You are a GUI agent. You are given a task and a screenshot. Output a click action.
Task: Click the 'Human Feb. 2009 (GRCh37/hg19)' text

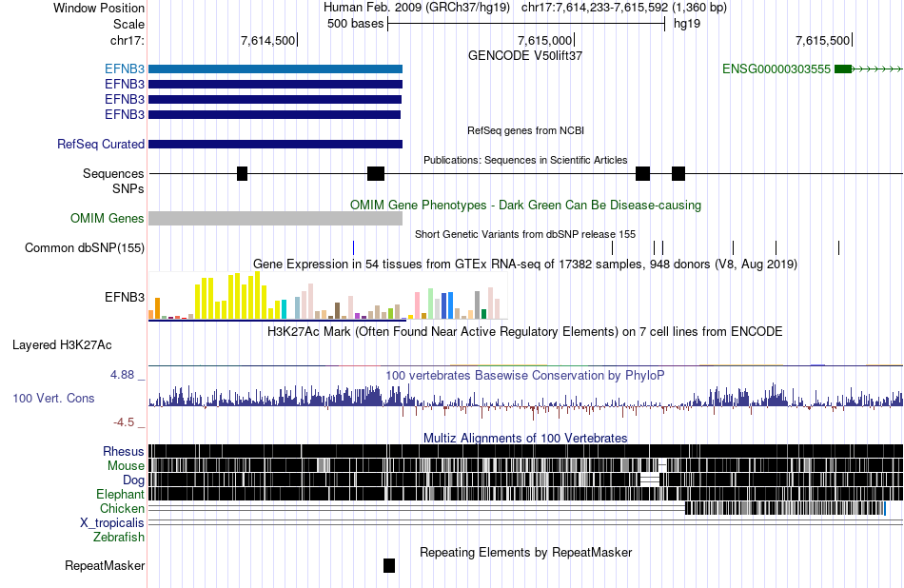click(417, 8)
